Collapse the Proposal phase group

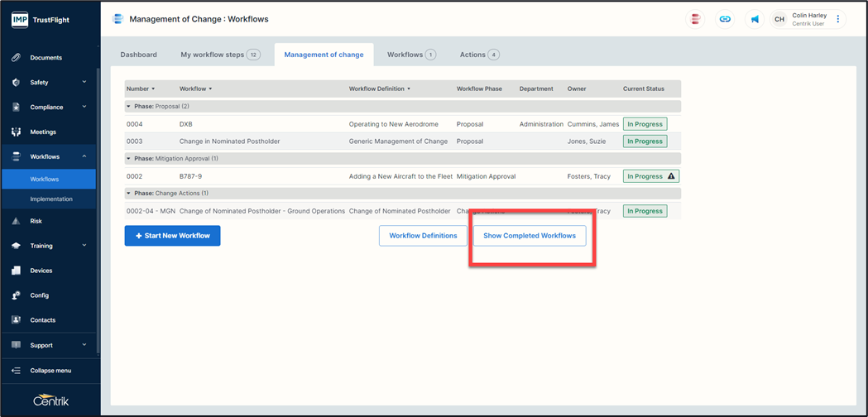128,107
